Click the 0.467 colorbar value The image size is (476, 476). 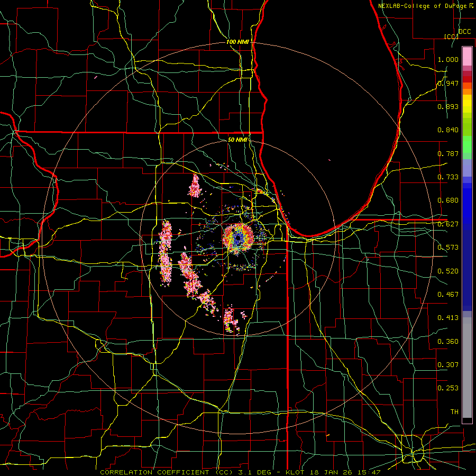click(448, 295)
